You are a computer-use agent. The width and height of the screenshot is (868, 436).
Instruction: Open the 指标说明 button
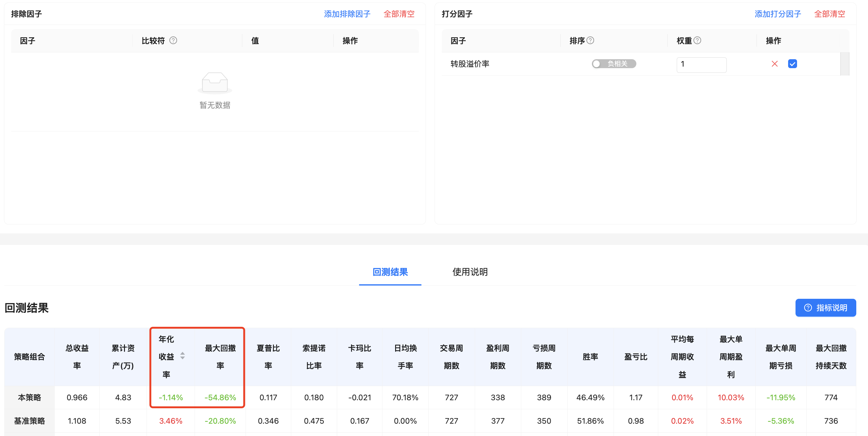pyautogui.click(x=825, y=308)
